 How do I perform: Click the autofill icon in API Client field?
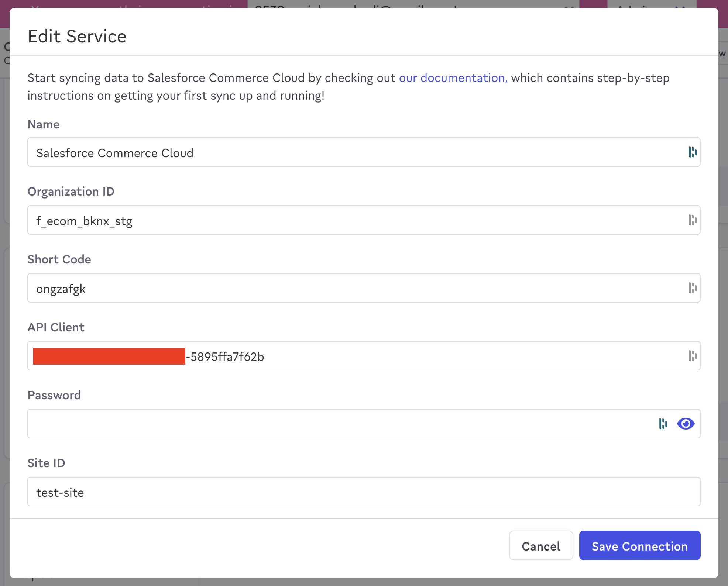(692, 356)
